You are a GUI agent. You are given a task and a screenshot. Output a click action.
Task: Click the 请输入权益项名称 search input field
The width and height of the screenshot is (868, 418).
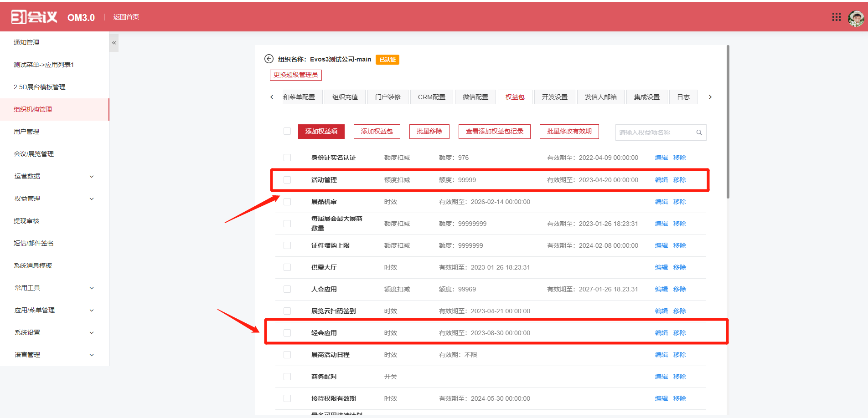click(652, 133)
